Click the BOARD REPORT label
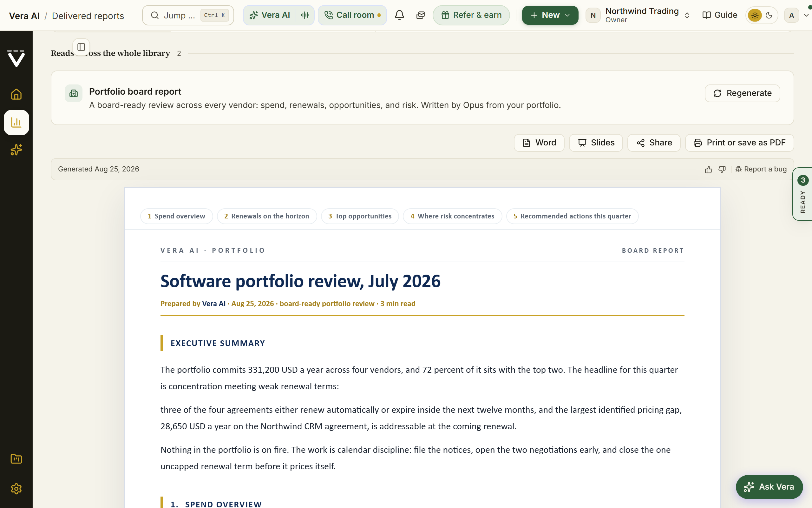 tap(653, 251)
